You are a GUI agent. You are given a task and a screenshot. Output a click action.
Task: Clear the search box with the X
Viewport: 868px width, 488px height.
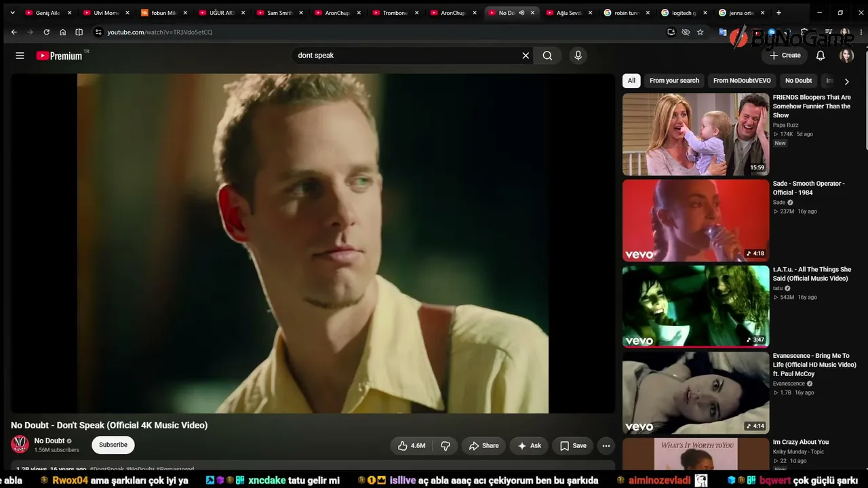(526, 56)
